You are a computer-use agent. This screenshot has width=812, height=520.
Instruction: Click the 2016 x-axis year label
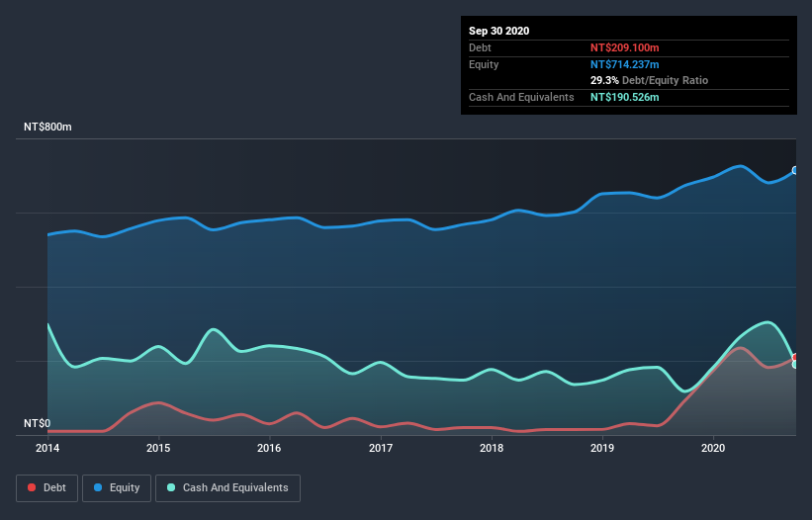pos(269,448)
